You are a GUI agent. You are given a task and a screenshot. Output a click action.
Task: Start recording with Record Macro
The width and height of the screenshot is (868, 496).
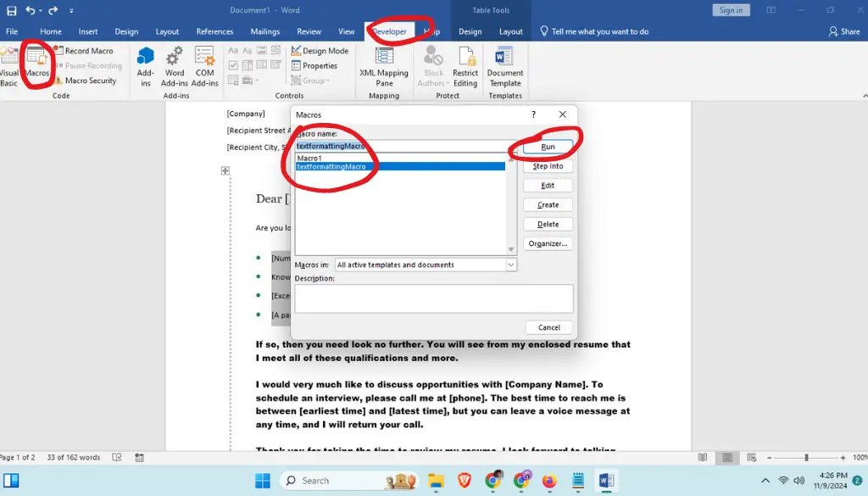83,50
